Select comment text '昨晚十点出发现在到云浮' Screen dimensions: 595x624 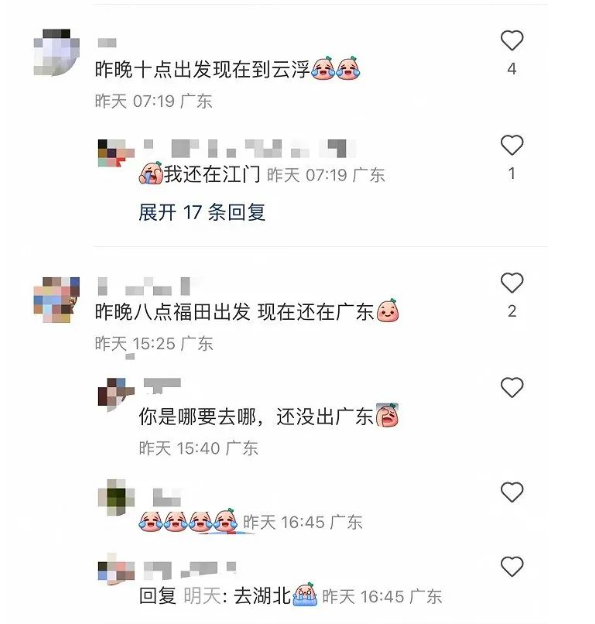pyautogui.click(x=202, y=70)
